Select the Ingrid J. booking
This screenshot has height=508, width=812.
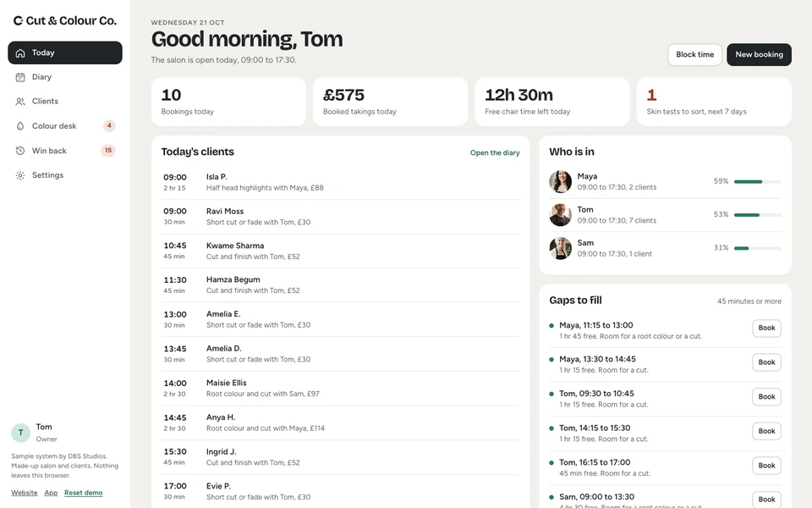coord(341,457)
